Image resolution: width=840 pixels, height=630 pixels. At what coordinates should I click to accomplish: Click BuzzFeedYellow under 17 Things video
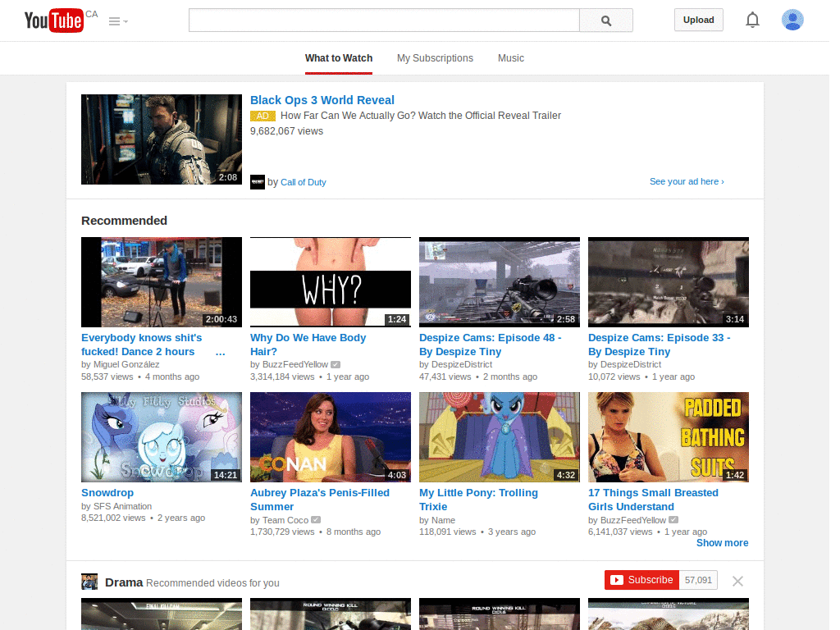pyautogui.click(x=632, y=520)
